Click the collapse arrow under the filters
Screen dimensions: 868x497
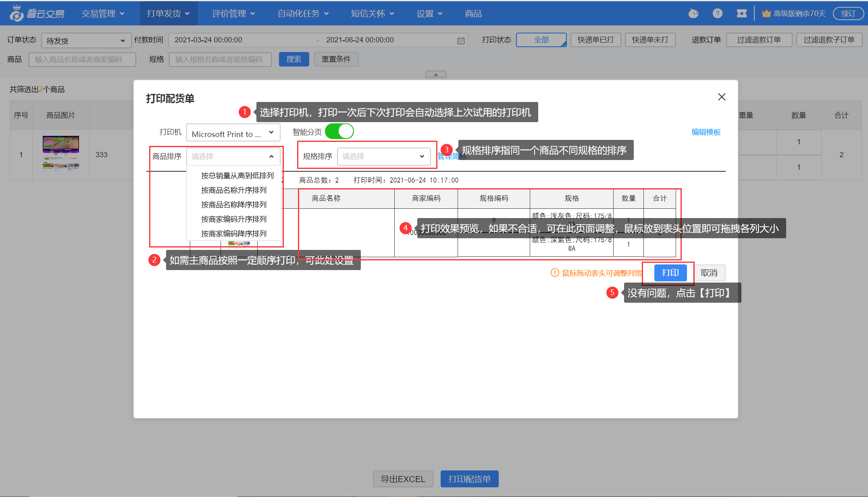(x=435, y=75)
